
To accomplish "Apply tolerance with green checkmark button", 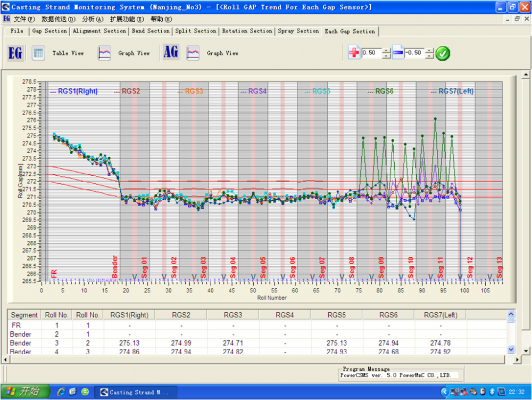I will pos(443,53).
